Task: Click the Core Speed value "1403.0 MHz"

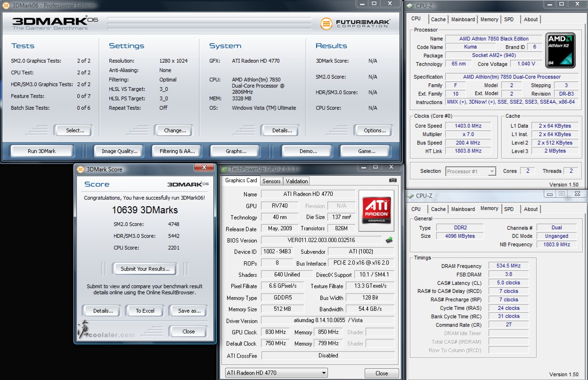Action: click(x=467, y=126)
